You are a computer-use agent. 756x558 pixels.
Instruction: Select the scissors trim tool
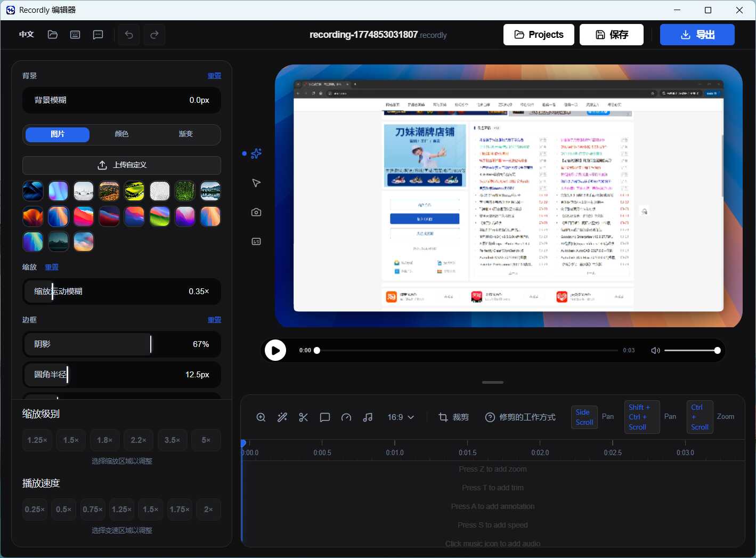pos(304,417)
